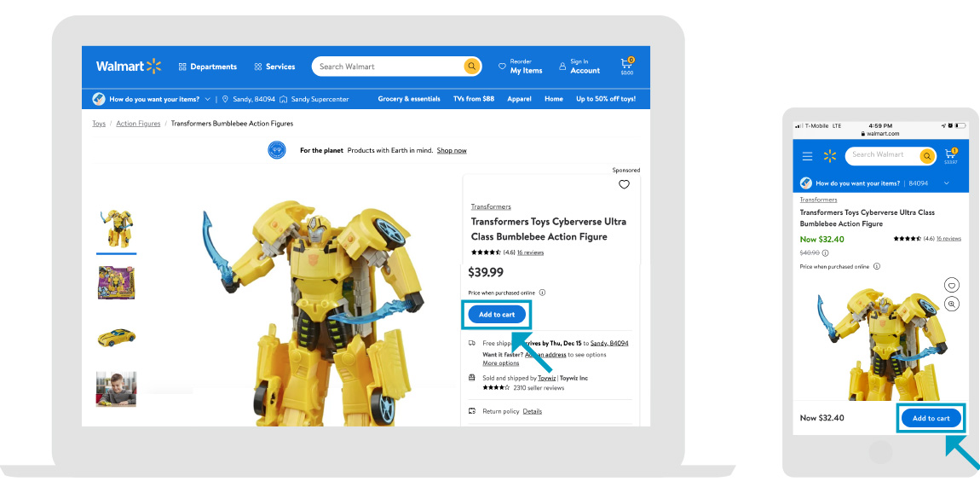Screen dimensions: 980x493
Task: Open the phone cart icon
Action: click(x=951, y=155)
